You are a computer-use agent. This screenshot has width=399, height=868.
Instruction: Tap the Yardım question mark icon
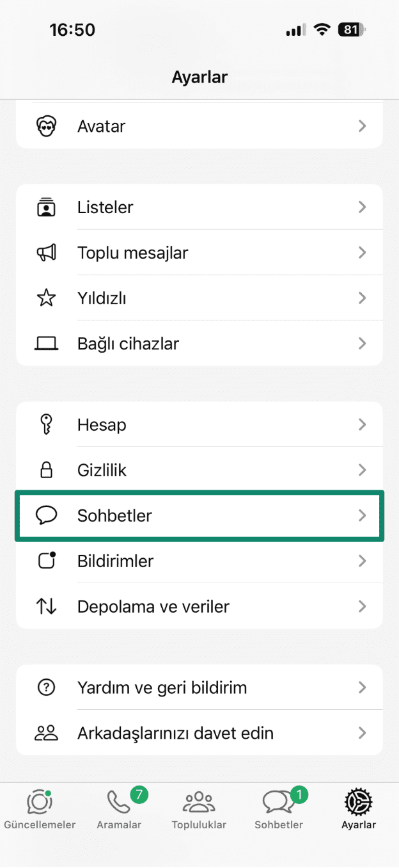(46, 687)
